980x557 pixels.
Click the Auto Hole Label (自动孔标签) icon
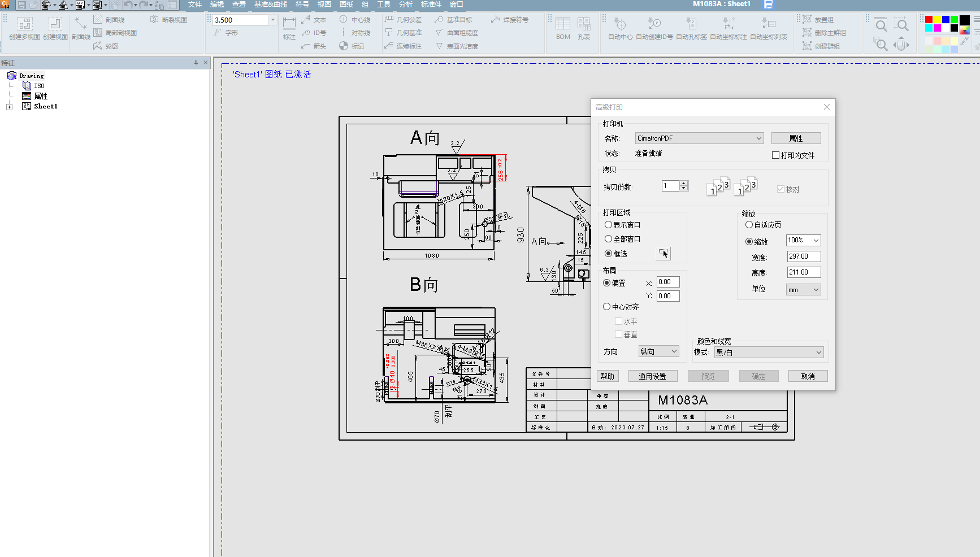[x=691, y=28]
